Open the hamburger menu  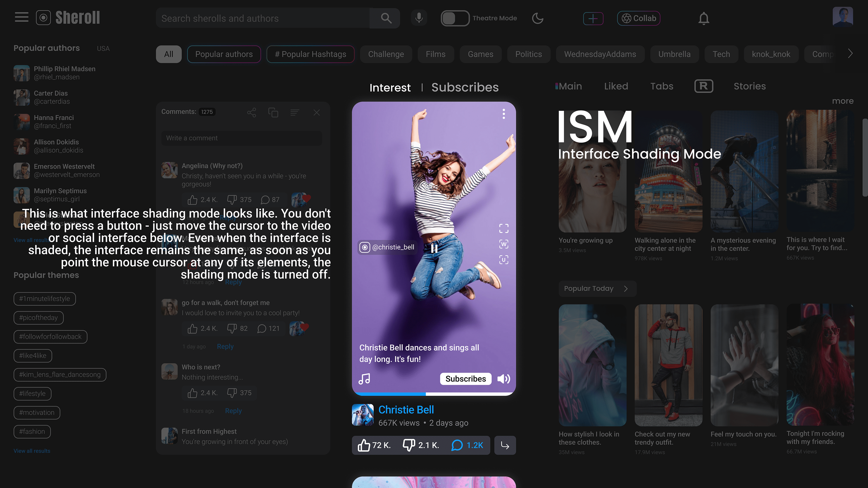click(22, 18)
